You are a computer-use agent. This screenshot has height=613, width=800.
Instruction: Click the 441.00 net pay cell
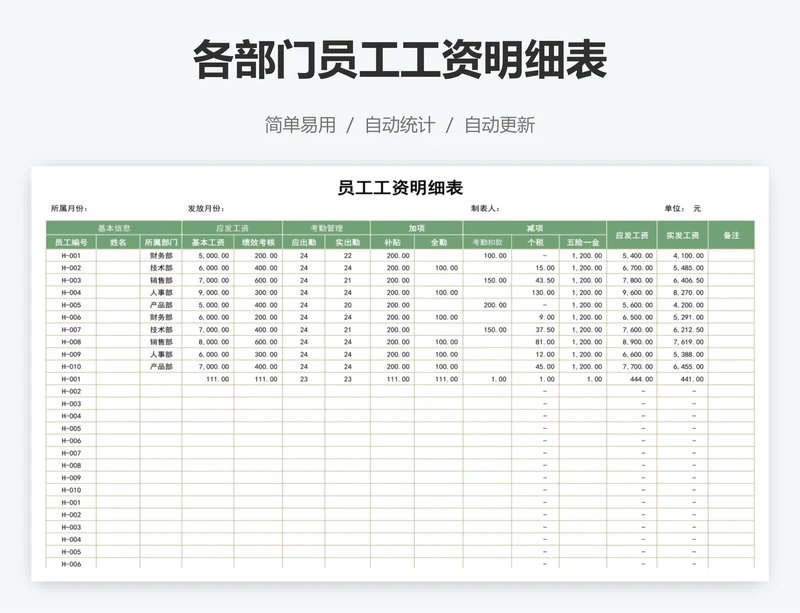[x=683, y=379]
